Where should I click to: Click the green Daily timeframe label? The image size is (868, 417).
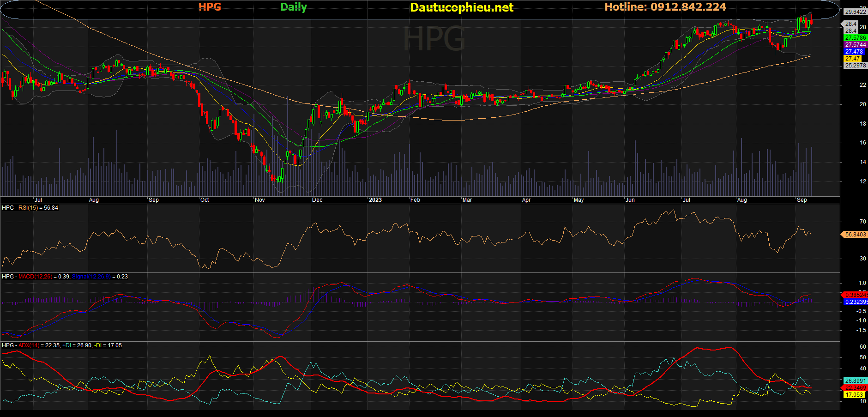[293, 7]
